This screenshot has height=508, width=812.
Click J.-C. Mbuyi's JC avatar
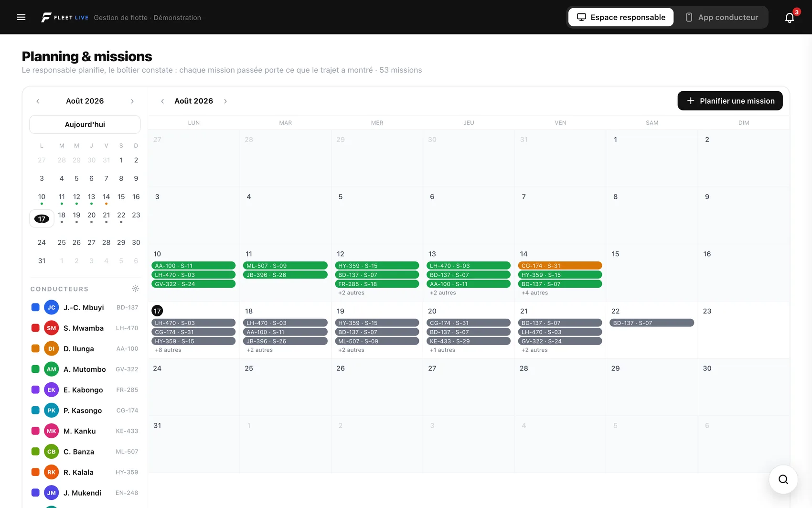tap(52, 307)
